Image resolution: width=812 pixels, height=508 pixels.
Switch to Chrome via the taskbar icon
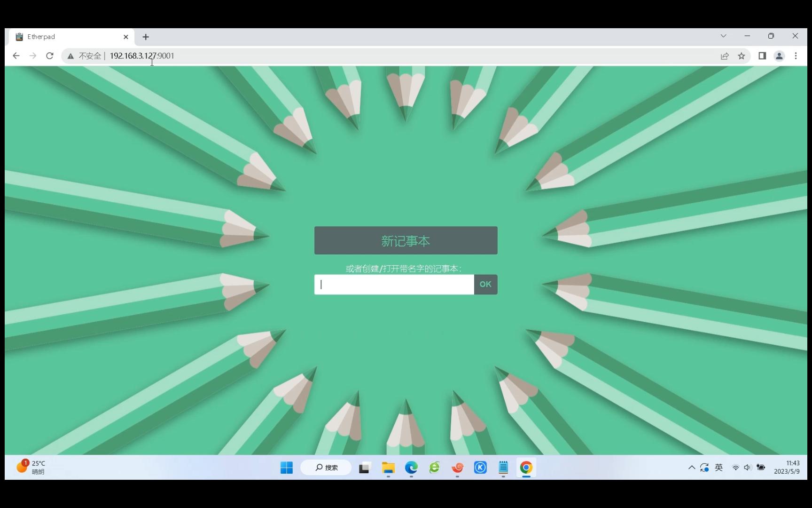pyautogui.click(x=526, y=468)
